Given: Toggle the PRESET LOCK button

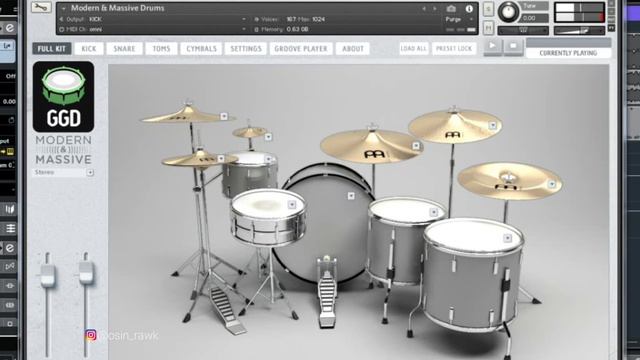Looking at the screenshot, I should point(453,49).
